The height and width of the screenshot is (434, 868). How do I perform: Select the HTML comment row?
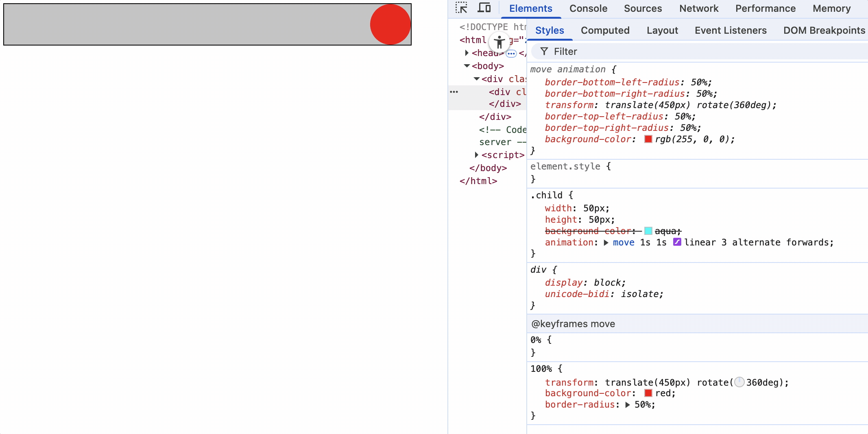pyautogui.click(x=503, y=136)
